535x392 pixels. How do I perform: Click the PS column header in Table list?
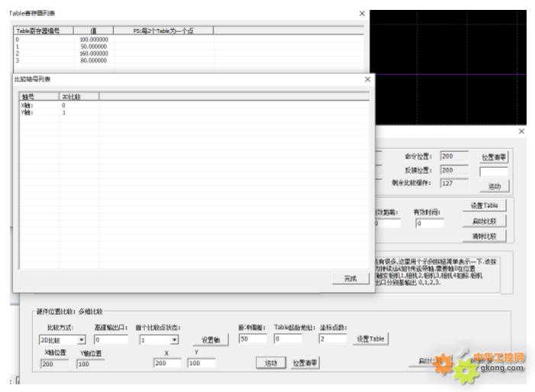click(x=163, y=31)
